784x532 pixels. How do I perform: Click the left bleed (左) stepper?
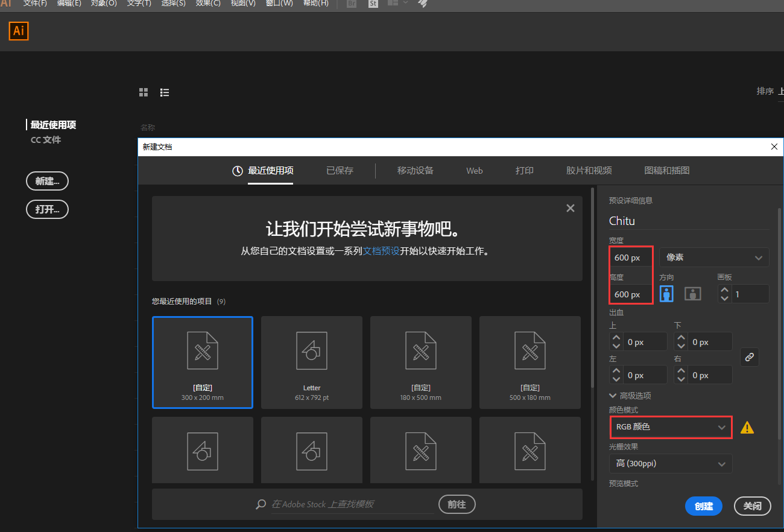(616, 375)
